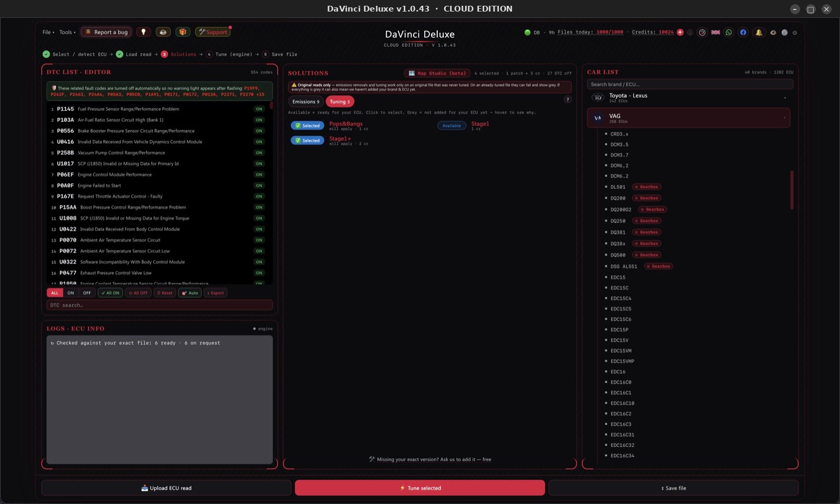Click the info icon next to credits
This screenshot has width=840, height=504.
coord(690,33)
